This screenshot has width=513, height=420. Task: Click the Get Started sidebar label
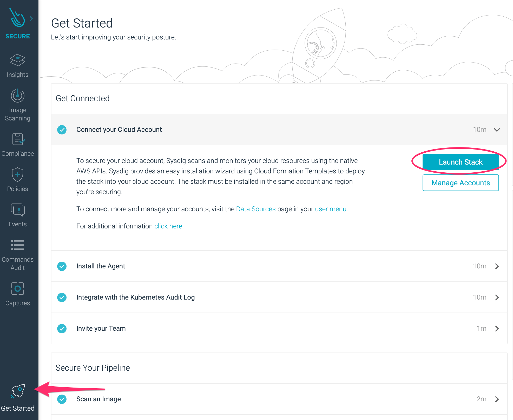pos(18,408)
